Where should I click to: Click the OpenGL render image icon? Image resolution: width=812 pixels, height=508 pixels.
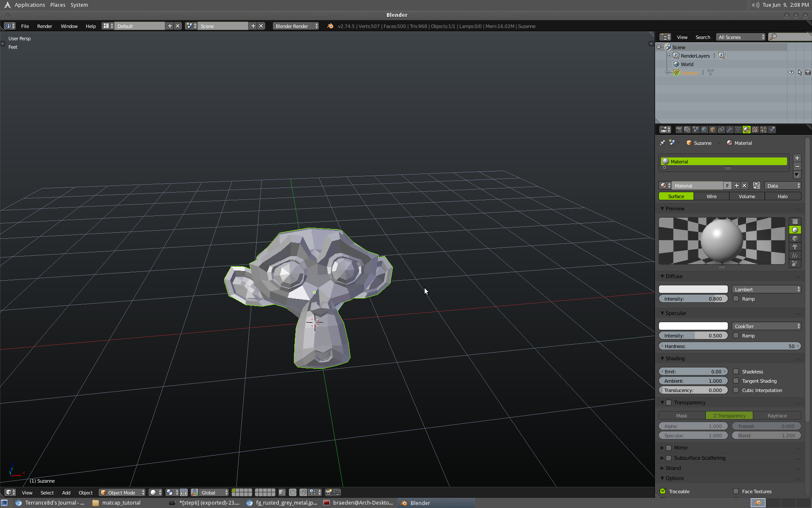(x=328, y=492)
